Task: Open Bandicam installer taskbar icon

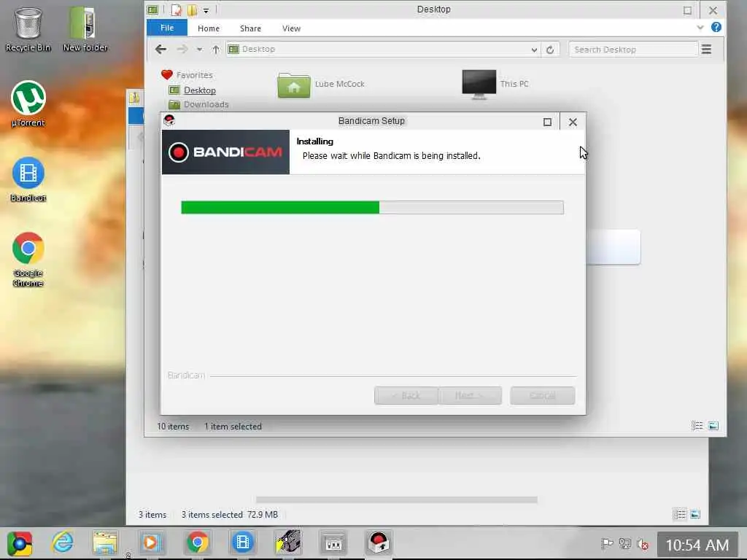Action: (x=379, y=542)
